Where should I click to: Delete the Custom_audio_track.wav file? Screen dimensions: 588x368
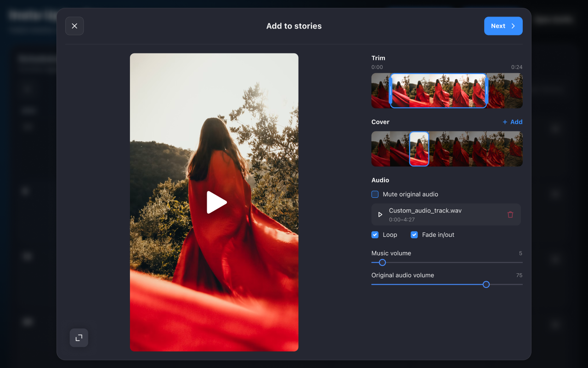click(510, 214)
